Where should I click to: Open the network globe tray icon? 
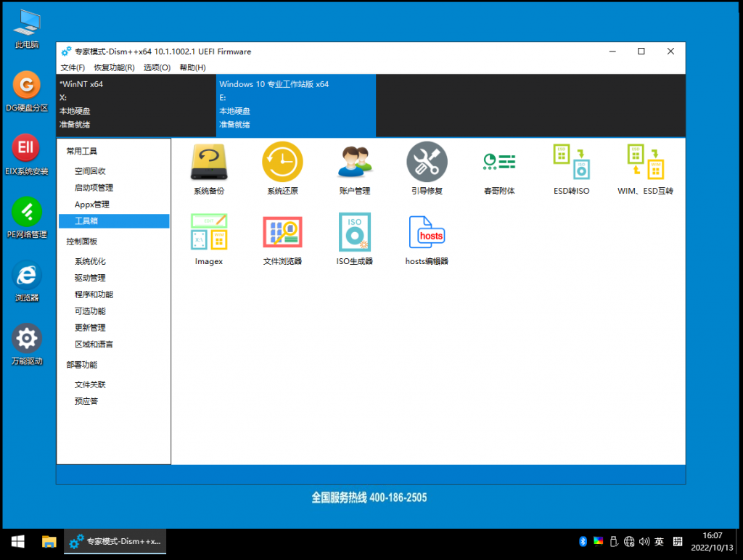629,542
